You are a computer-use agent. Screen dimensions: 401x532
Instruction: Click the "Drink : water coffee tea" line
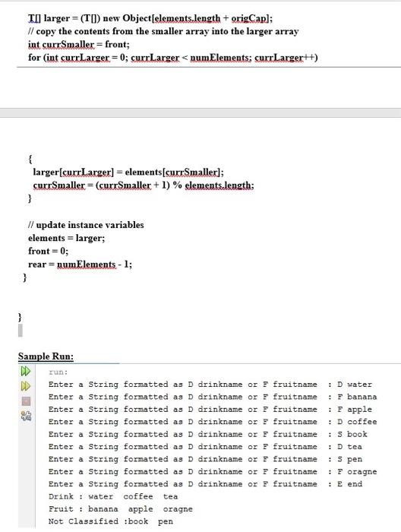coord(113,497)
